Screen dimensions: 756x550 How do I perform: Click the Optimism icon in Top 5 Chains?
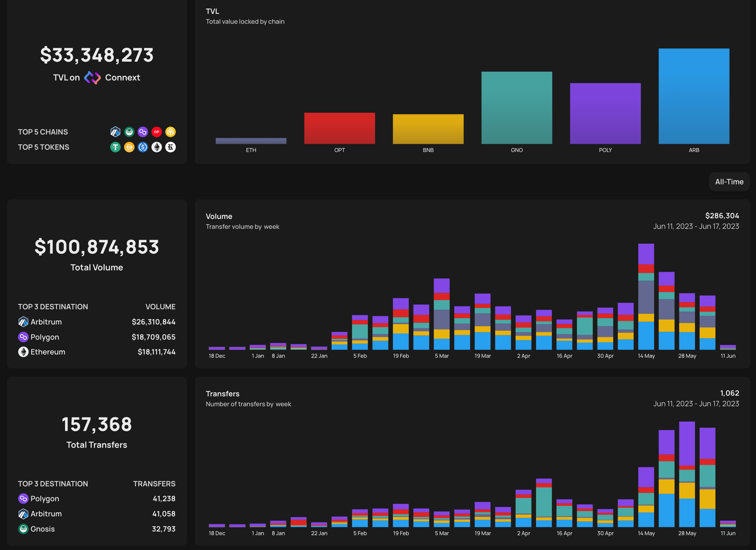click(x=157, y=132)
